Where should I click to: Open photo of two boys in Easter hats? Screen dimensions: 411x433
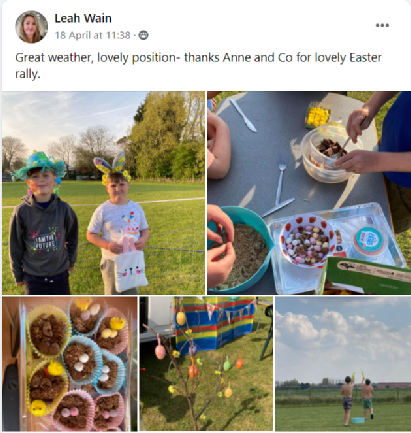click(103, 193)
